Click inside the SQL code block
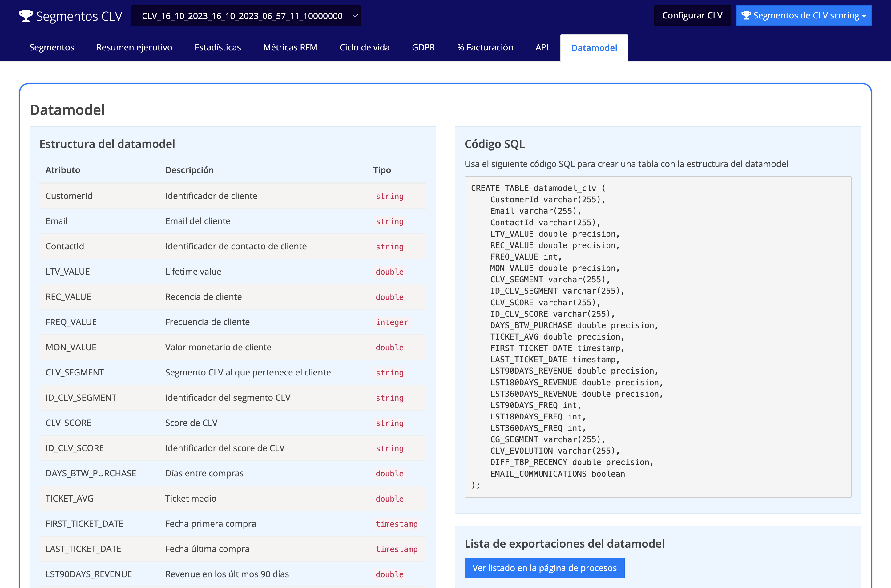Image resolution: width=891 pixels, height=588 pixels. coord(658,336)
